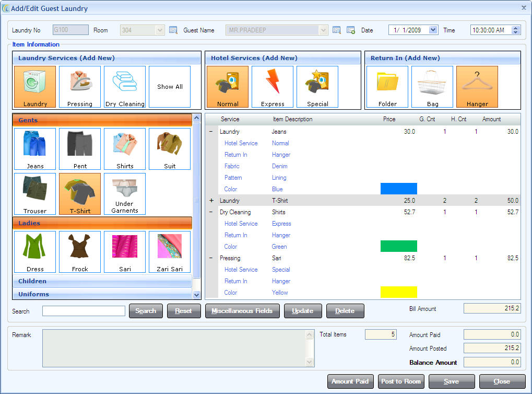The image size is (532, 394).
Task: Open the Uniforms category section
Action: 102,294
